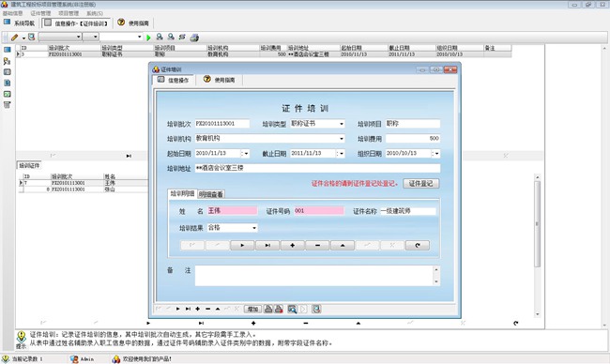This screenshot has width=610, height=364.
Task: Click the people tree icon in left sidebar
Action: [7, 61]
